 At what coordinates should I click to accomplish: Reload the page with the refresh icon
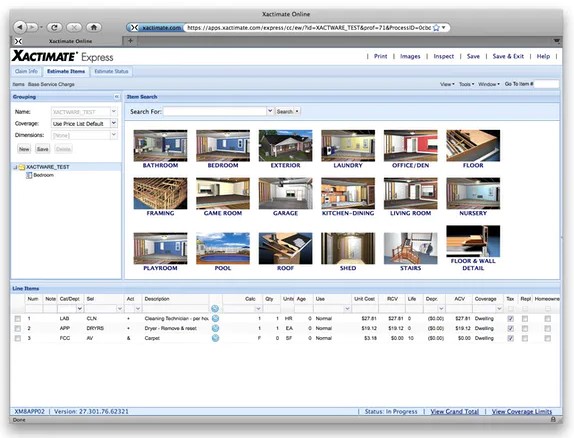click(x=55, y=27)
